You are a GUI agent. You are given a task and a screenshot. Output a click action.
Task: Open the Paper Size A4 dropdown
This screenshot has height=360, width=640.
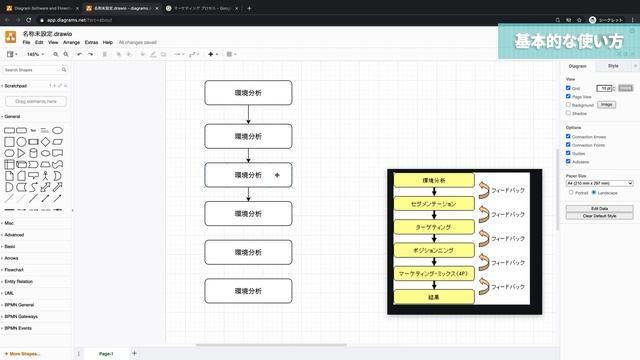coord(600,183)
